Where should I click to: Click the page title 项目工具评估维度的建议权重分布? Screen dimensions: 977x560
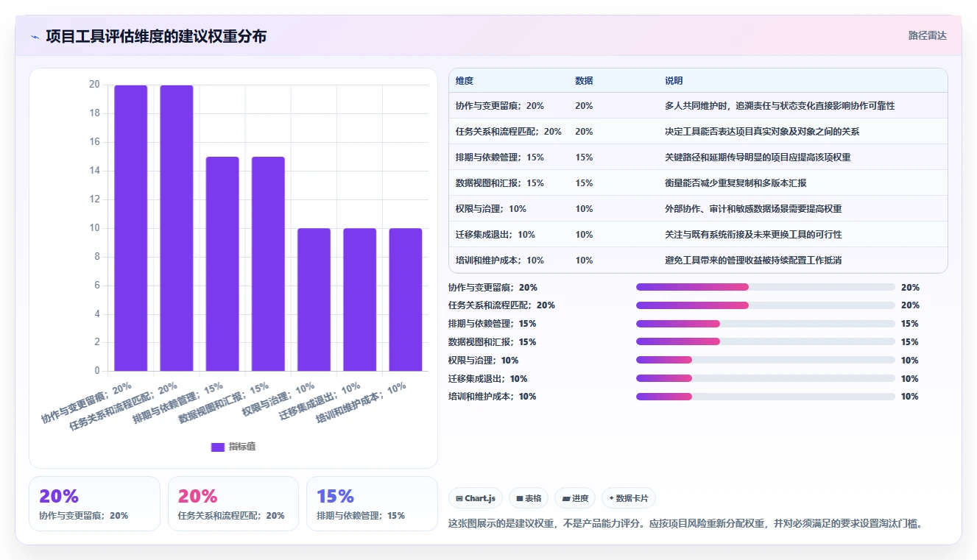(156, 36)
